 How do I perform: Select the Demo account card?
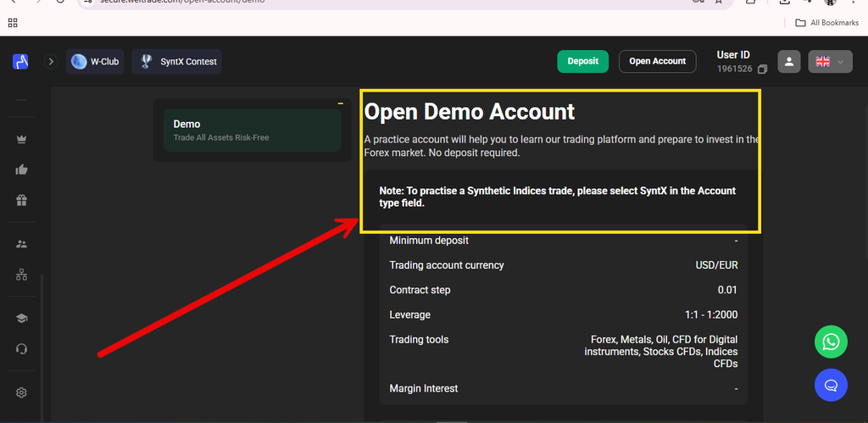pyautogui.click(x=252, y=130)
